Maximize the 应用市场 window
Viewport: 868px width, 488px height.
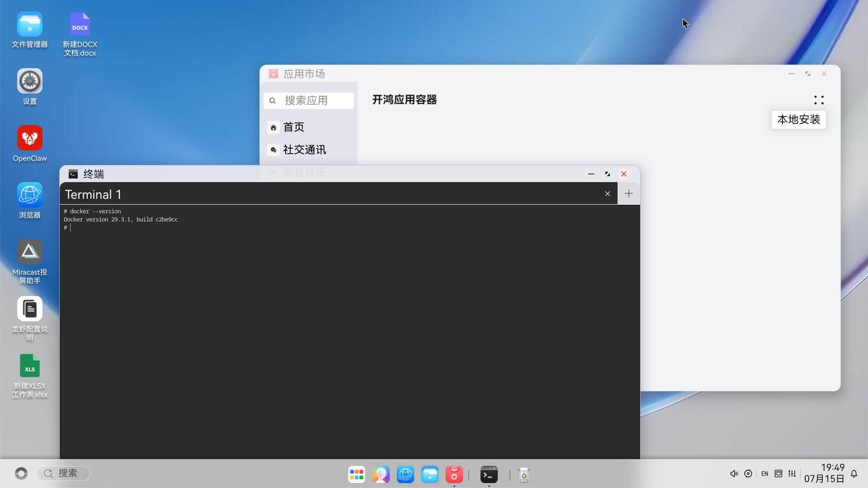tap(808, 74)
